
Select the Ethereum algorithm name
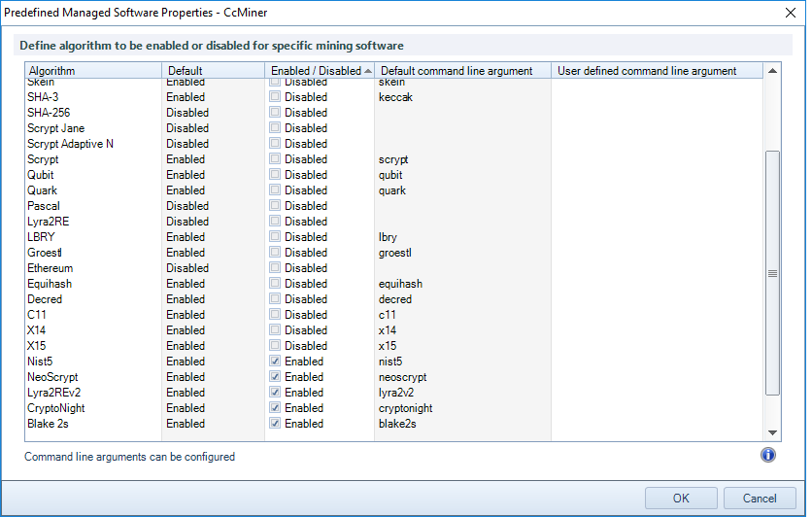click(x=50, y=268)
